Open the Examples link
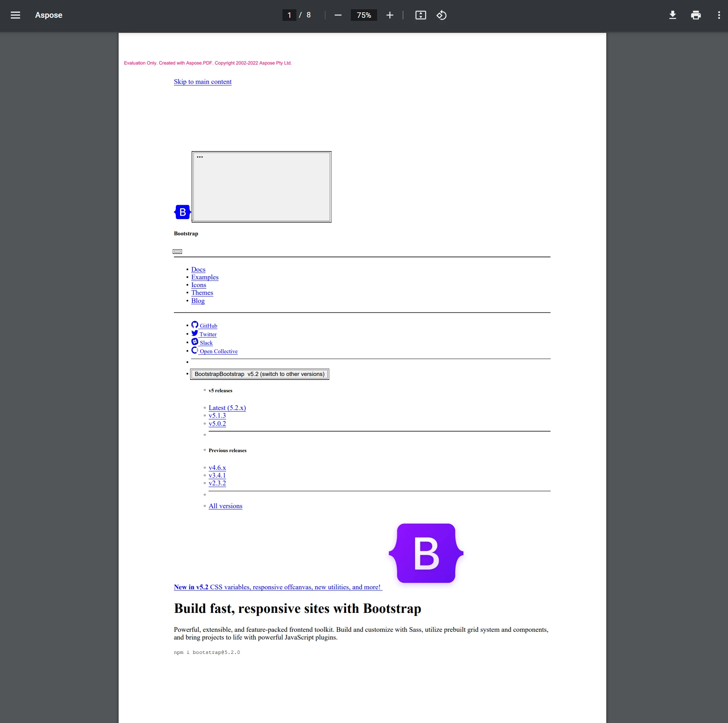Viewport: 728px width, 723px height. point(205,277)
